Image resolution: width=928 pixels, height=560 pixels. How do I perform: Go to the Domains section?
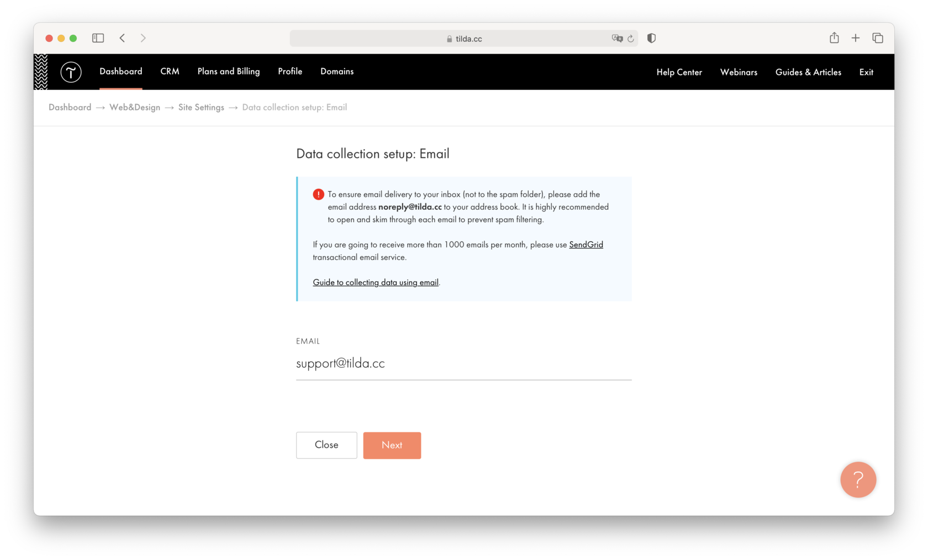pyautogui.click(x=336, y=71)
